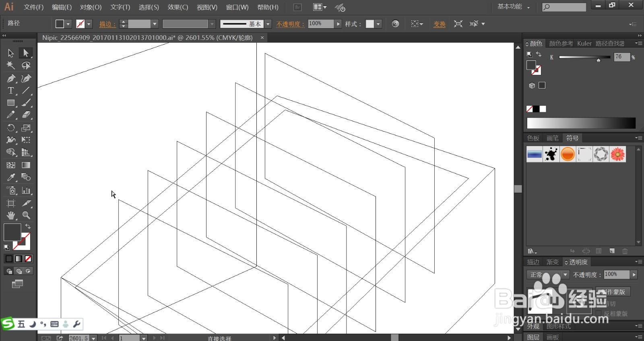Click the search field in the menu bar

point(564,7)
